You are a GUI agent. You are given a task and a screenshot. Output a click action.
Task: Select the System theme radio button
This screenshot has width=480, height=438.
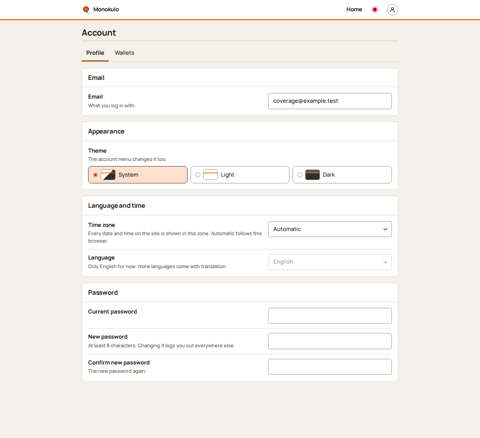click(x=95, y=175)
